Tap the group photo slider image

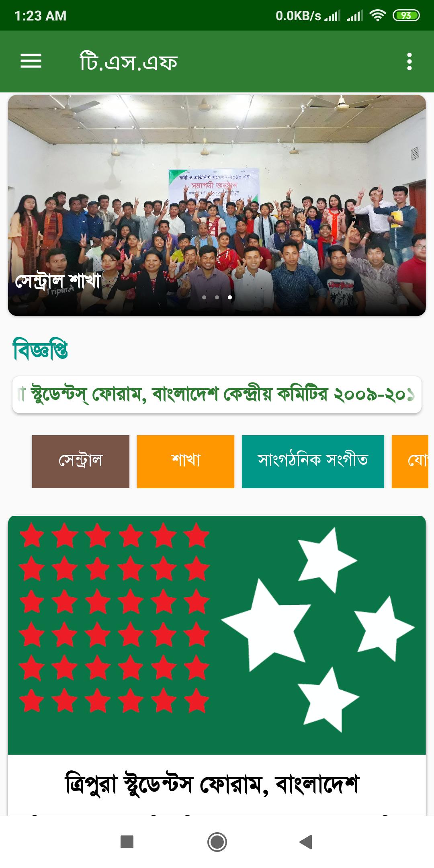[217, 205]
